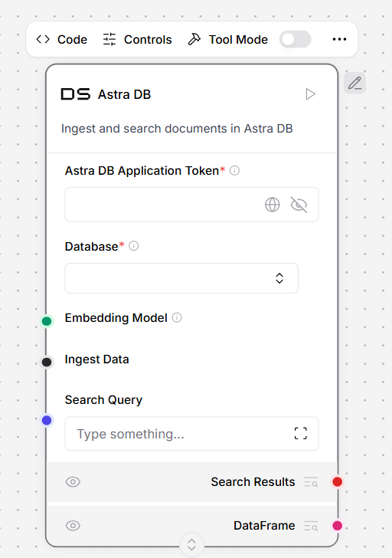The width and height of the screenshot is (392, 558).
Task: Click the pencil edit icon beside node
Action: point(354,84)
